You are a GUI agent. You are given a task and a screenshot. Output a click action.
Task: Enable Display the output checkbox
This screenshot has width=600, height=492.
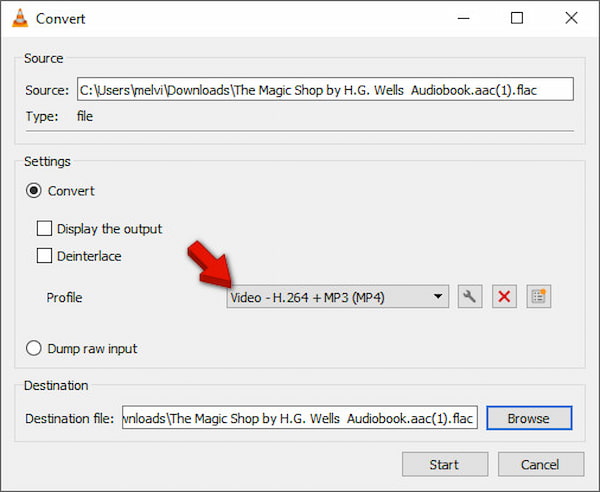[x=44, y=228]
